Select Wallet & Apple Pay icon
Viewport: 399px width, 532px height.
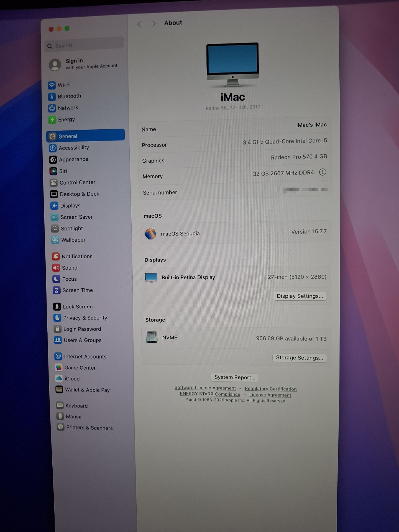coord(59,390)
